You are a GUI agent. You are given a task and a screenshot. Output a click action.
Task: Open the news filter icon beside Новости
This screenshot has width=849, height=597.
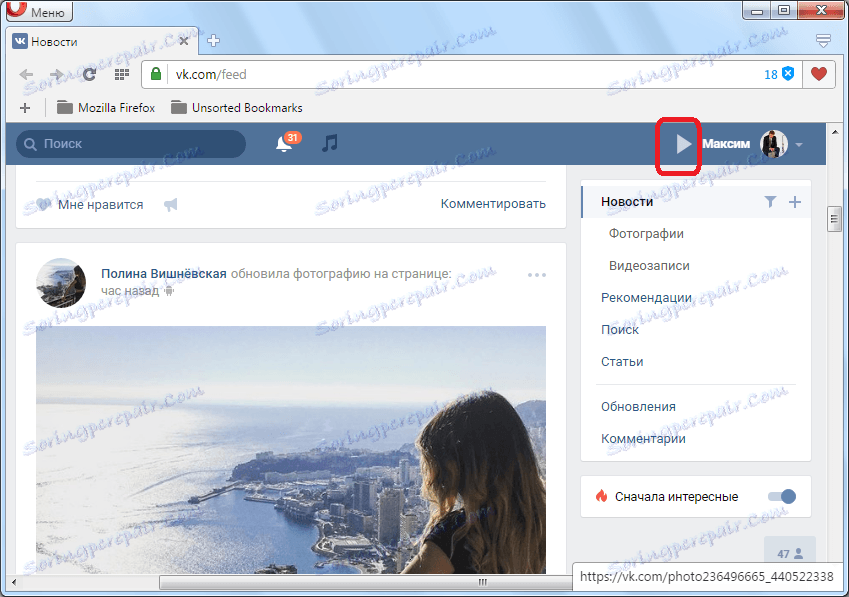pyautogui.click(x=770, y=201)
